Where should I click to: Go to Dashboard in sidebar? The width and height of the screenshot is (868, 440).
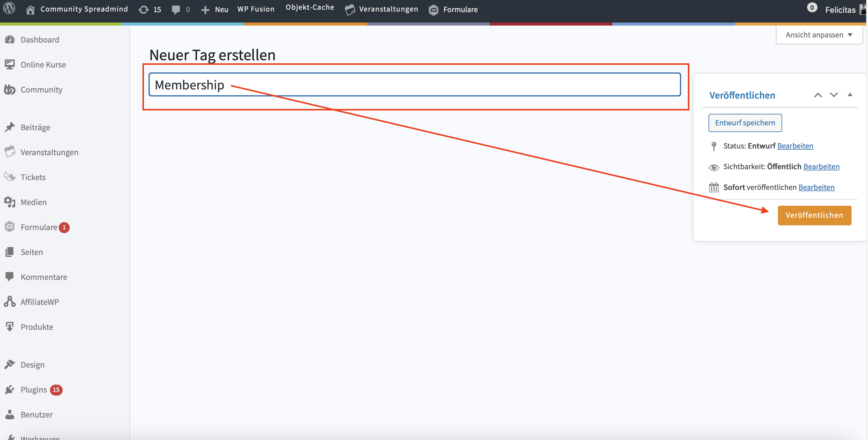click(x=40, y=40)
